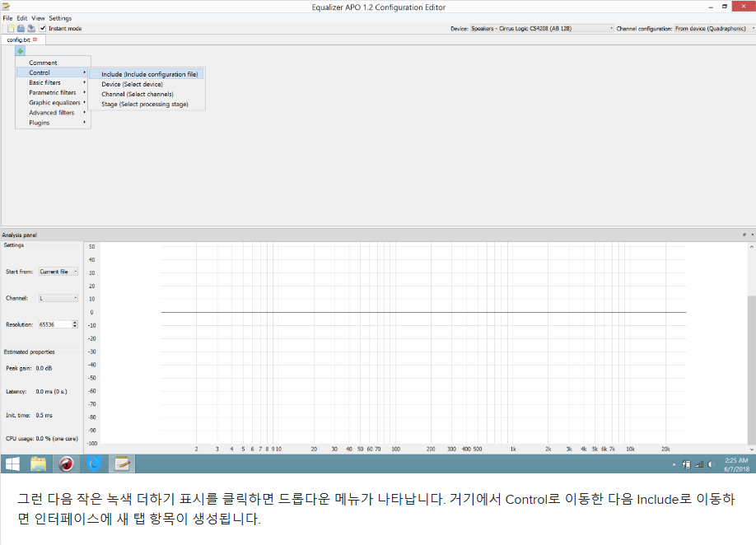Select Device (Select device) entry
The image size is (756, 545).
147,84
